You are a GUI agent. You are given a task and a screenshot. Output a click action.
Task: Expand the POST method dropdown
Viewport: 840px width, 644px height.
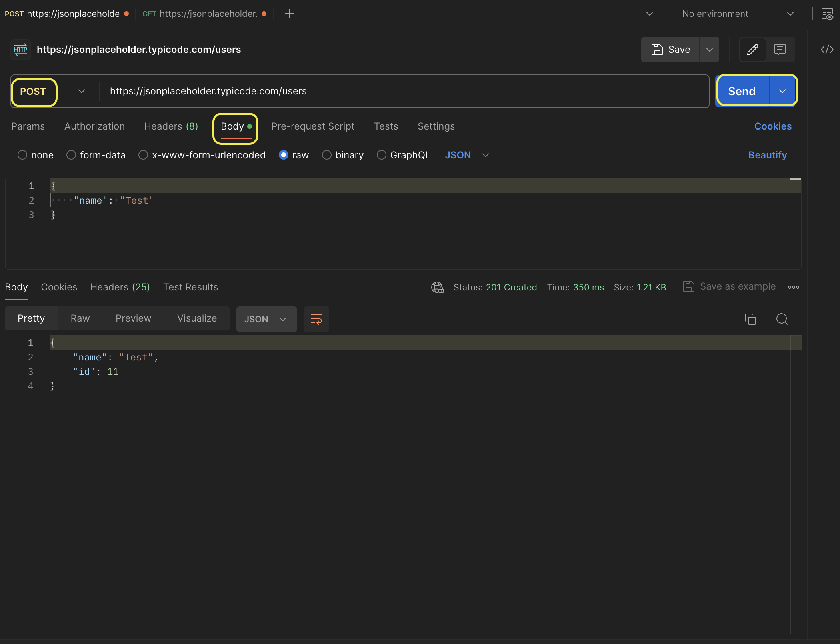pos(81,92)
